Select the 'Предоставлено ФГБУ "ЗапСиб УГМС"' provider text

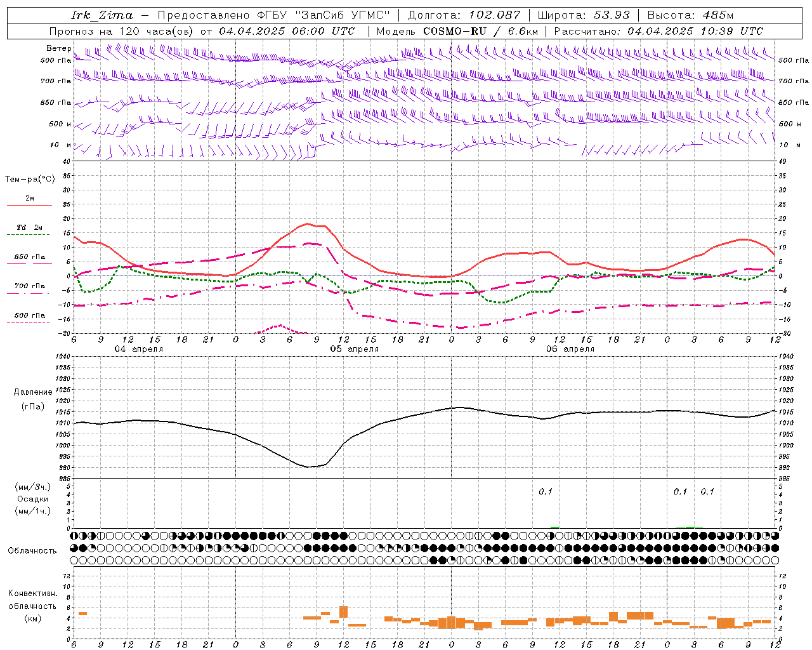click(x=273, y=15)
